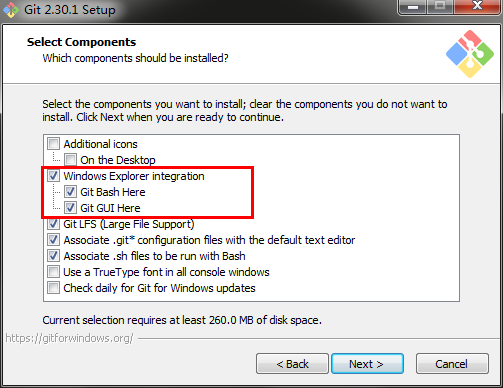Uncheck Windows Explorer integration
Image resolution: width=503 pixels, height=388 pixels.
53,176
